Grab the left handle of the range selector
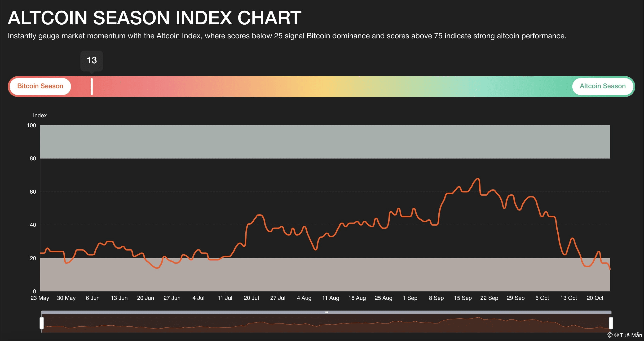The image size is (644, 341). point(42,323)
